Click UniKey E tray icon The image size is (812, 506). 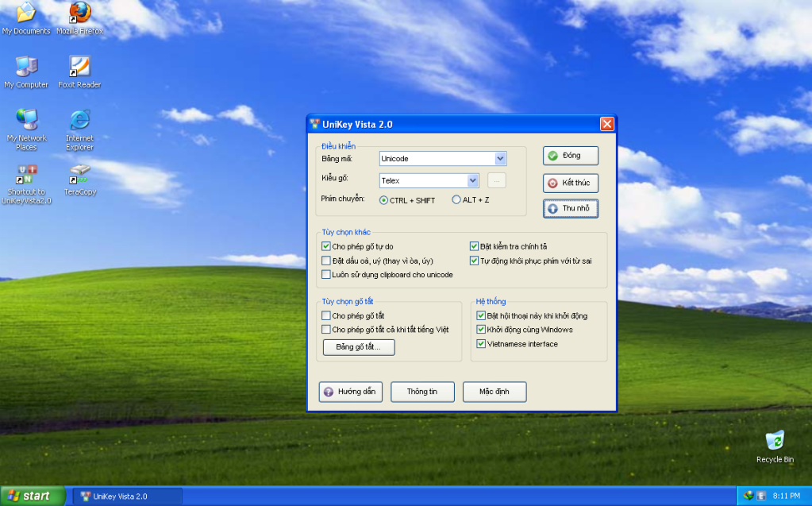pyautogui.click(x=761, y=496)
